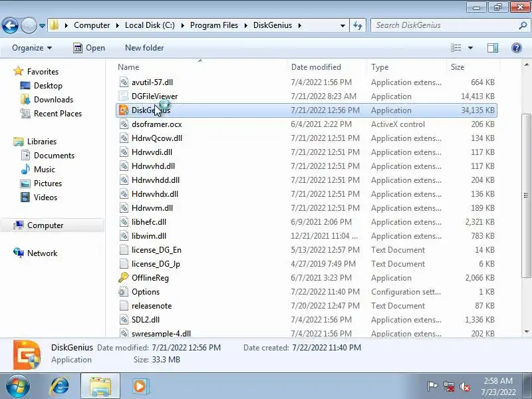This screenshot has width=532, height=399.
Task: Select the HdrwQcow.dll file icon
Action: coord(124,138)
